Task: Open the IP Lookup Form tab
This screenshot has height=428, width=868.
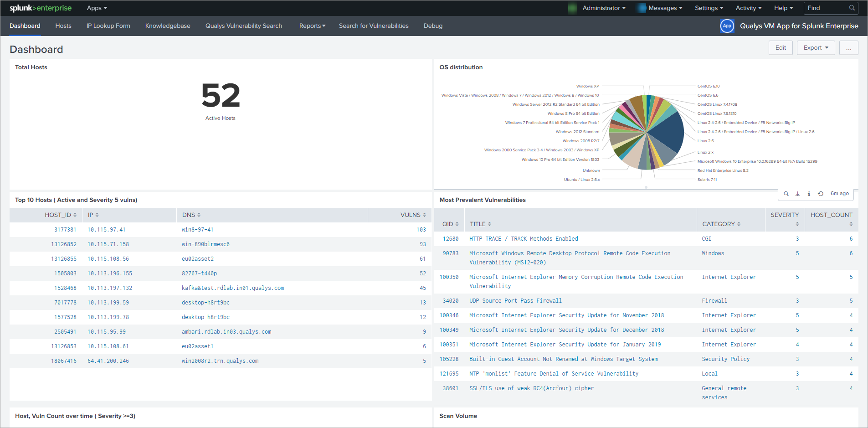Action: [108, 26]
